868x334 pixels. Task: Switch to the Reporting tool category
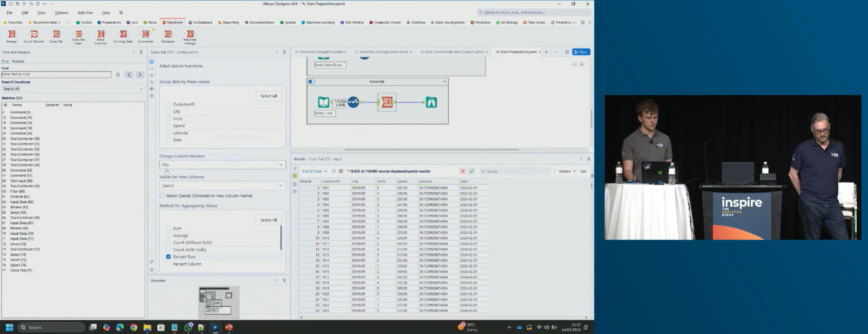tap(229, 23)
